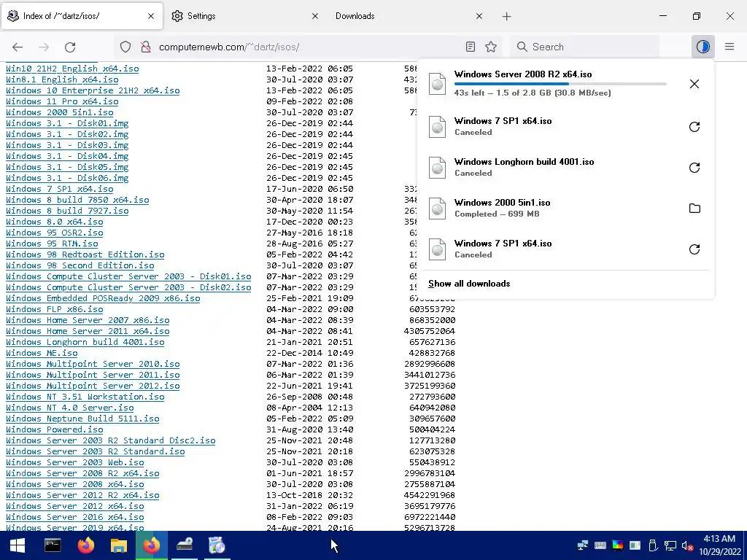Cancel the Windows Server 2008 R2 download

pyautogui.click(x=694, y=84)
